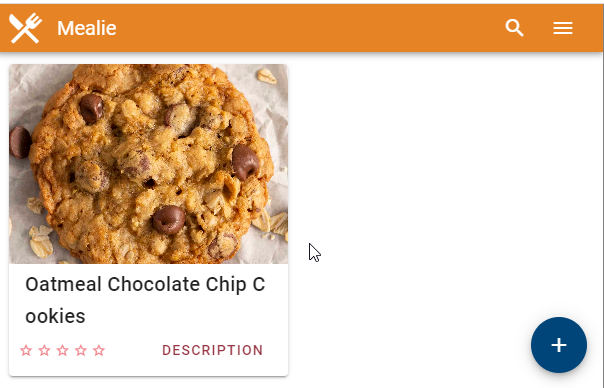The height and width of the screenshot is (388, 604).
Task: Click card footer gap between stars and DESCRIPTION
Action: (x=133, y=350)
